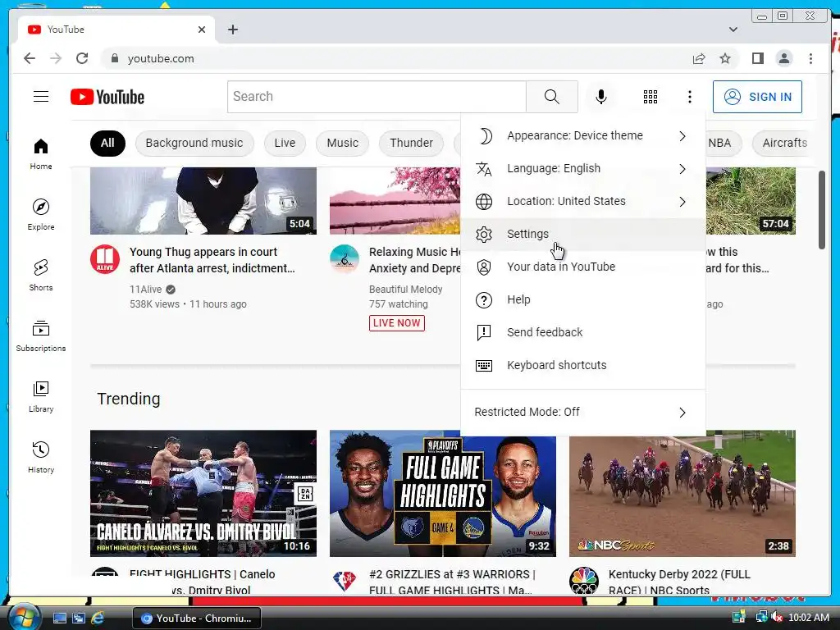Select the Background music chip
The height and width of the screenshot is (630, 840).
(194, 143)
